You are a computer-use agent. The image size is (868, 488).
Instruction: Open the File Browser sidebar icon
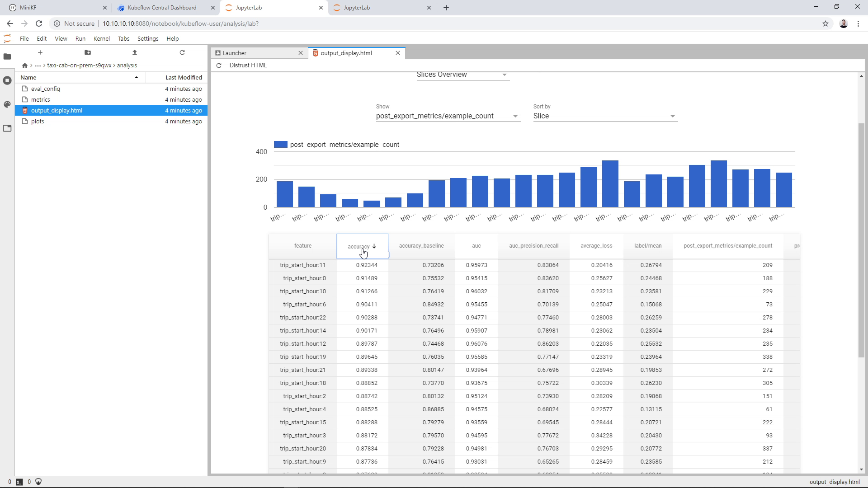pos(7,56)
